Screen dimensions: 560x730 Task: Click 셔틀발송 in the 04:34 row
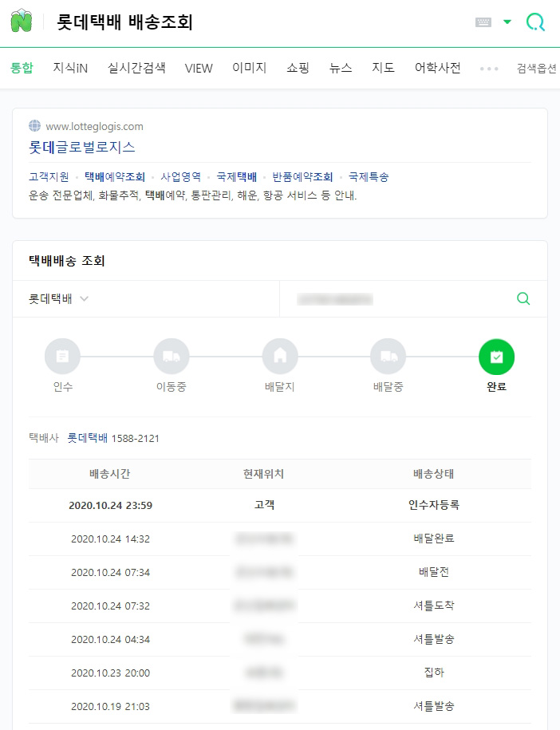434,639
